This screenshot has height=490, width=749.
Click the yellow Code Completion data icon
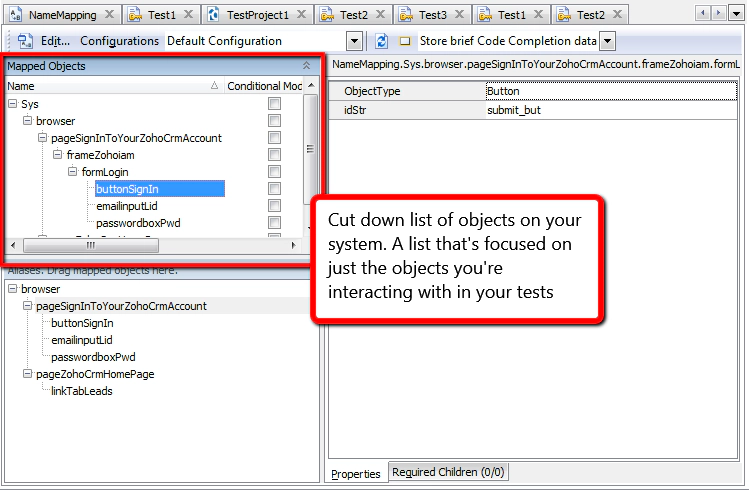point(405,41)
